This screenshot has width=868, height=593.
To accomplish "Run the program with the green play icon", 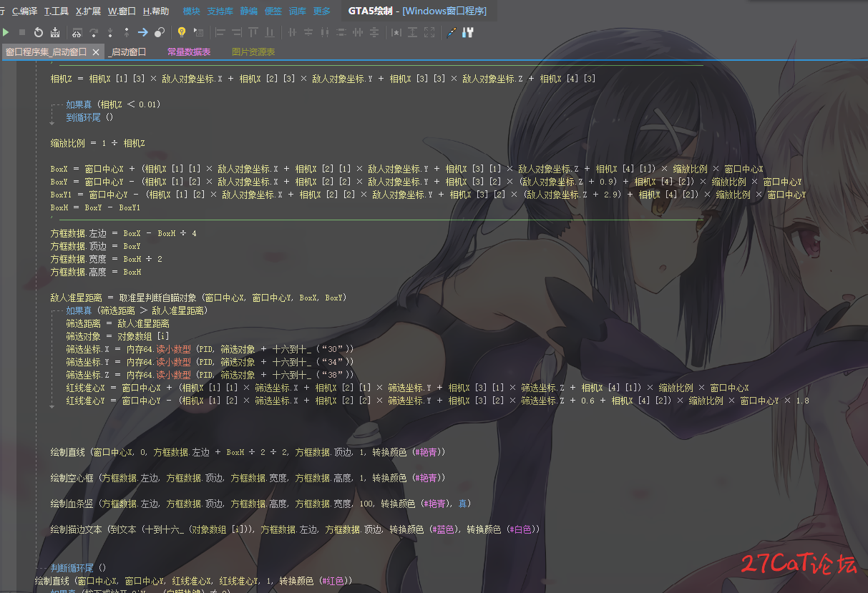I will (x=6, y=32).
